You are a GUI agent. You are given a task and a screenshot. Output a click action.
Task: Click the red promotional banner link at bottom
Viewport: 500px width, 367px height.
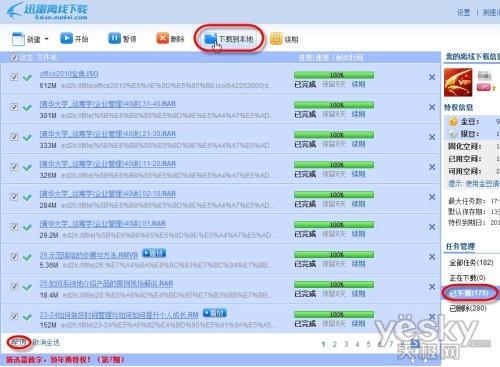[65, 360]
